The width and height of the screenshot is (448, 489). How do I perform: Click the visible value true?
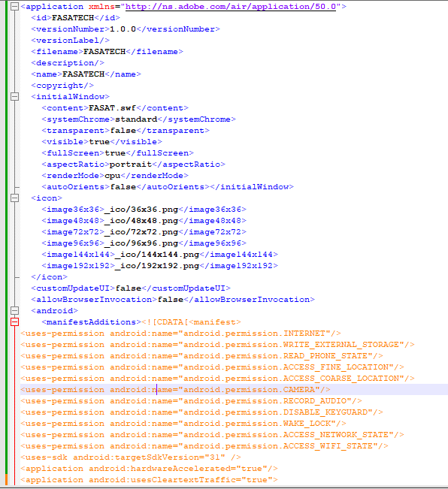click(x=99, y=141)
